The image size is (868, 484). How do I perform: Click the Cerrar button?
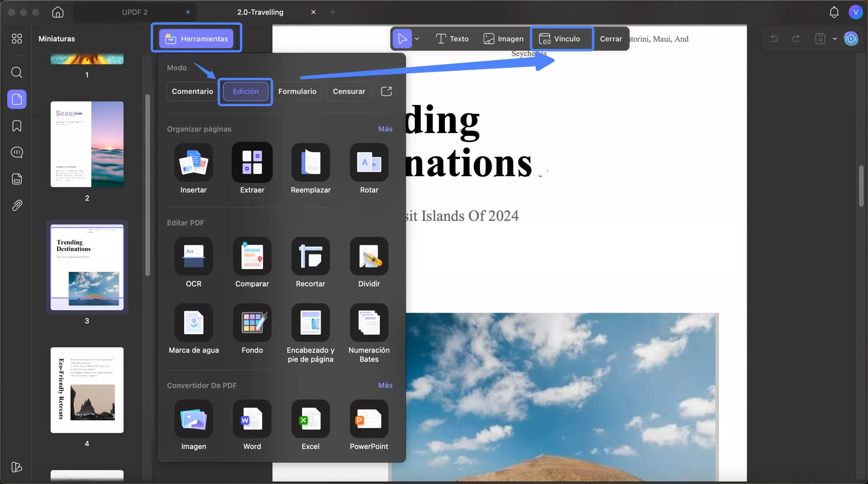coord(611,39)
